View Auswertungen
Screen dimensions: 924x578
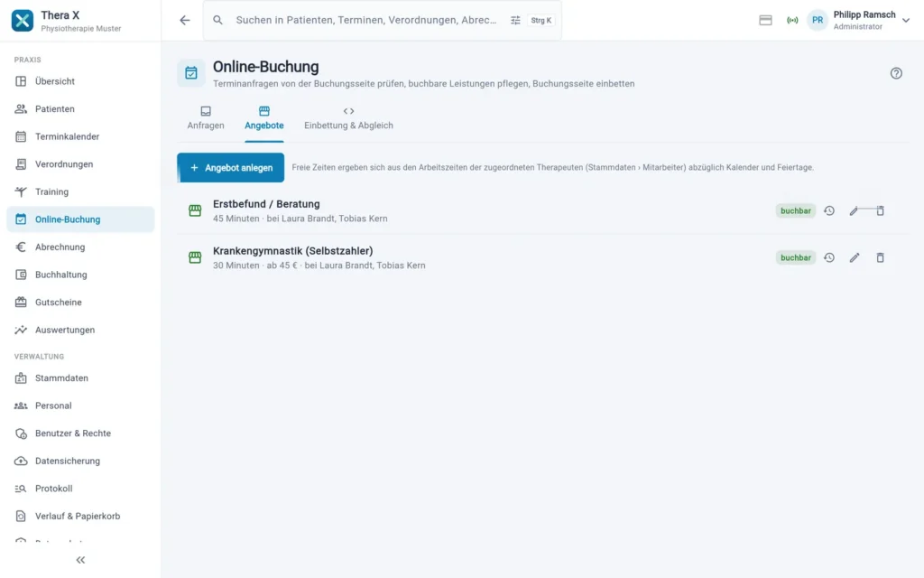tap(80, 331)
